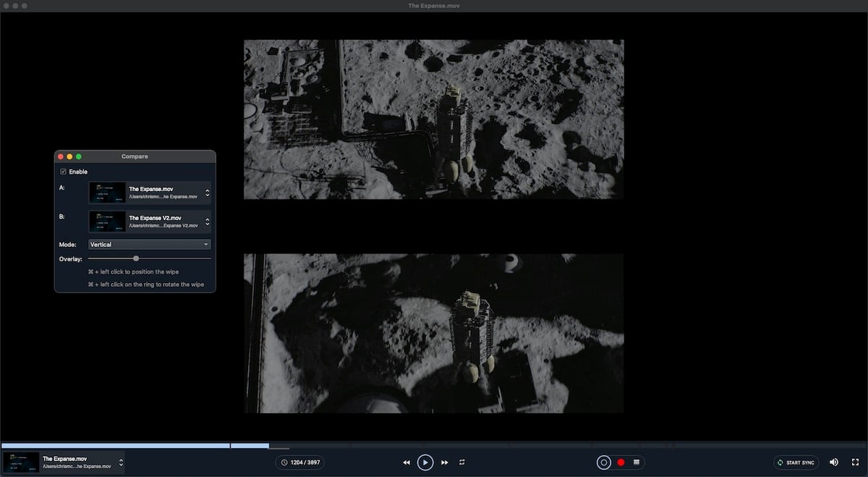Zoom the Compare panel with green button
Screen dimensions: 868x477
point(79,156)
